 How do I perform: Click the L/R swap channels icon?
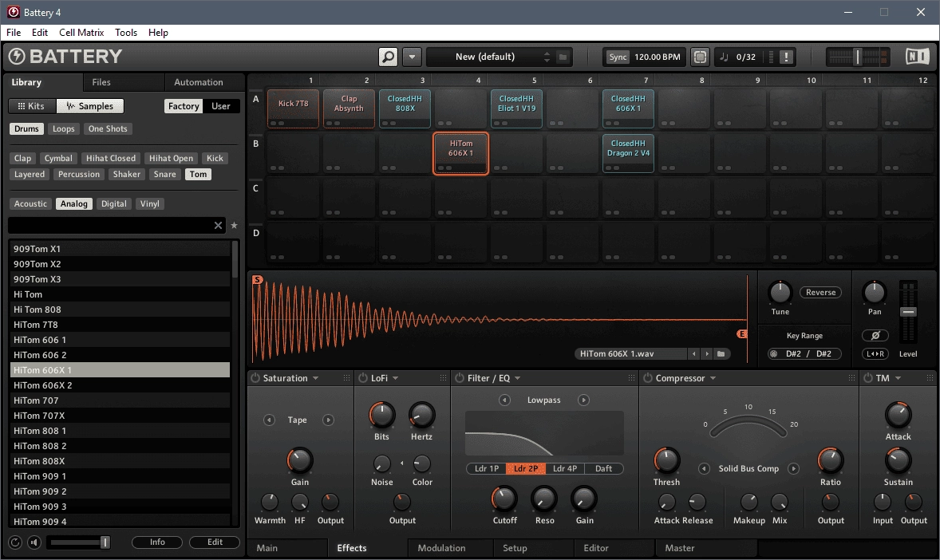(x=875, y=353)
